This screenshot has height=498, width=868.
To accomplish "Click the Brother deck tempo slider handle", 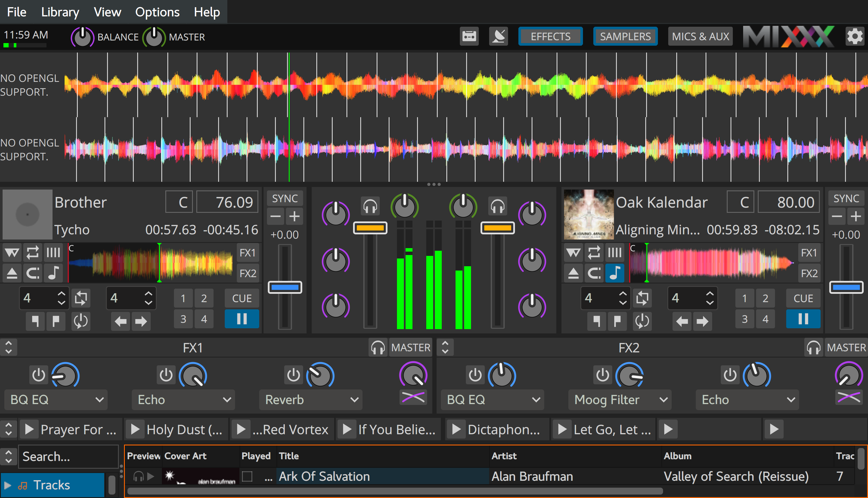I will (x=285, y=287).
